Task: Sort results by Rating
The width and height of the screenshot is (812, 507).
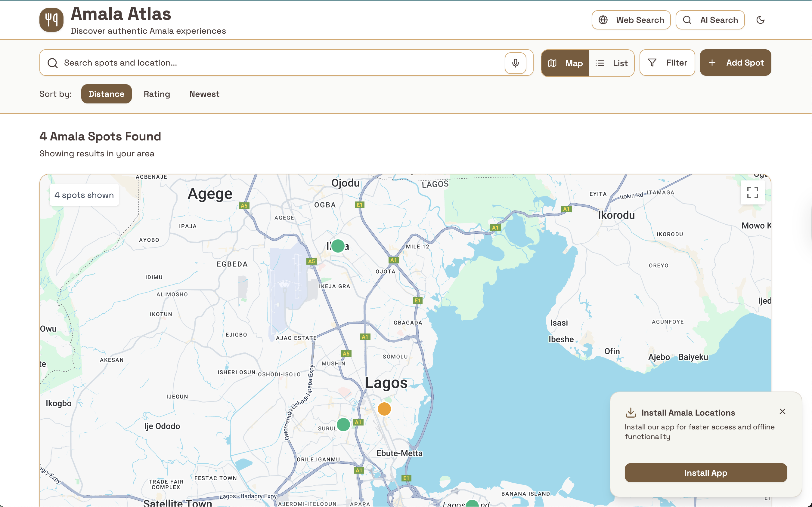Action: (157, 94)
